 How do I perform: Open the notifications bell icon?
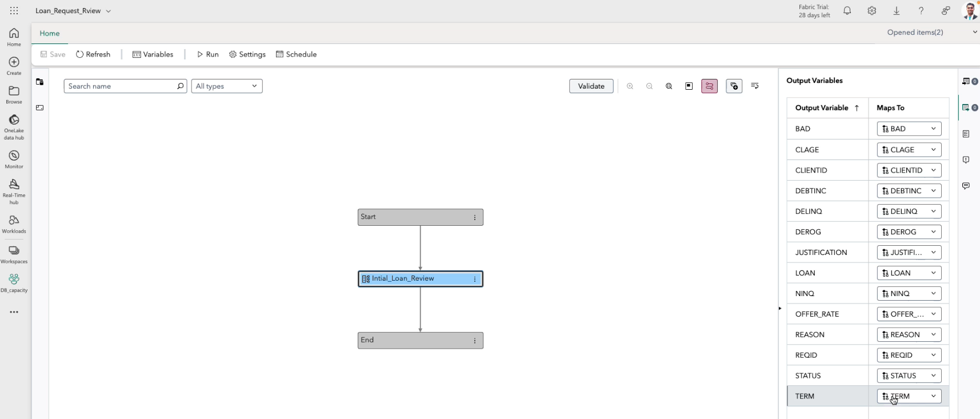click(x=847, y=11)
